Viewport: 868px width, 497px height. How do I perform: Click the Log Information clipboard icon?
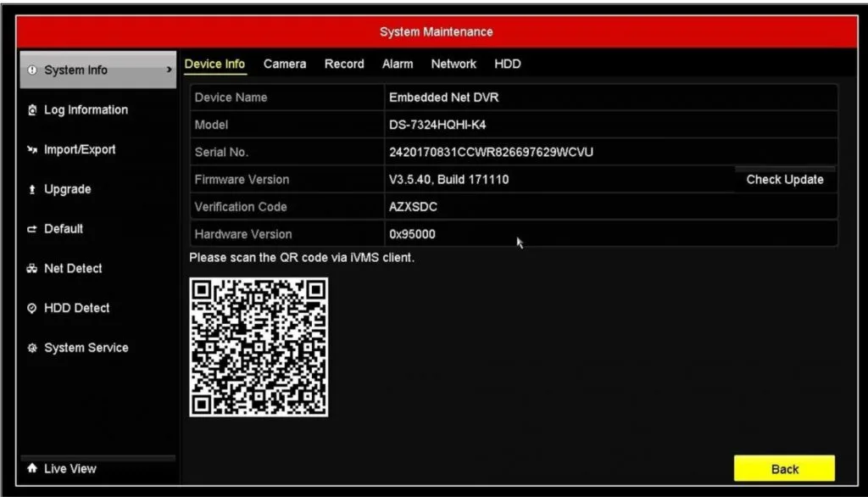[x=32, y=109]
